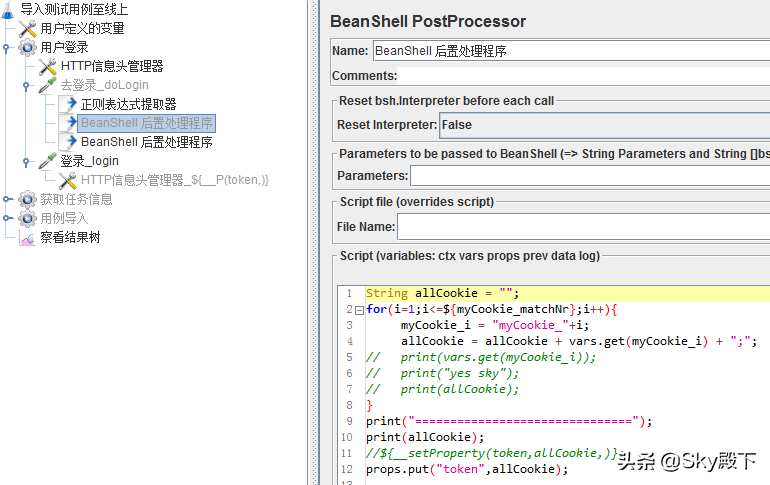Screen dimensions: 770x485
Task: Select the second BeanShell 后置处理程序 item
Action: pos(146,142)
